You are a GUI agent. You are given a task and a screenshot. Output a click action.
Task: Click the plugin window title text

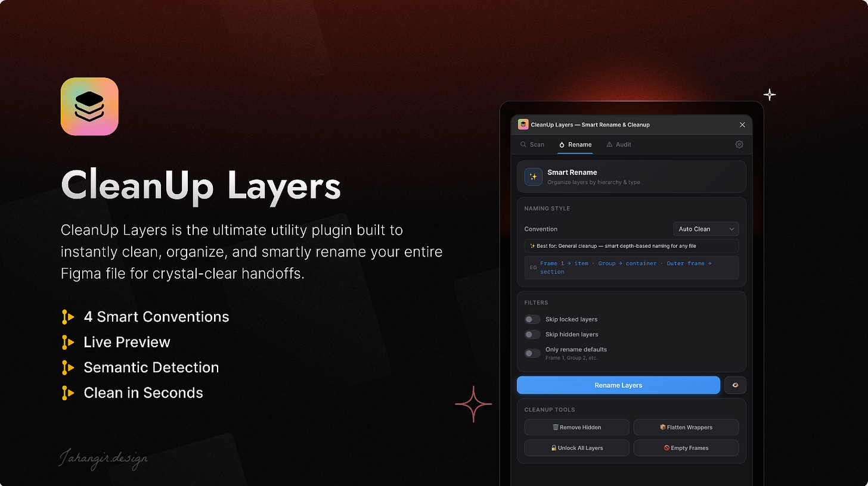[x=590, y=124]
